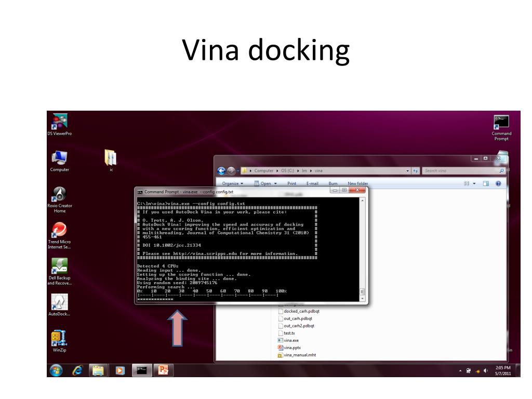Click the Command Prompt scrollbar up arrow
This screenshot has height=399, width=532.
[362, 201]
